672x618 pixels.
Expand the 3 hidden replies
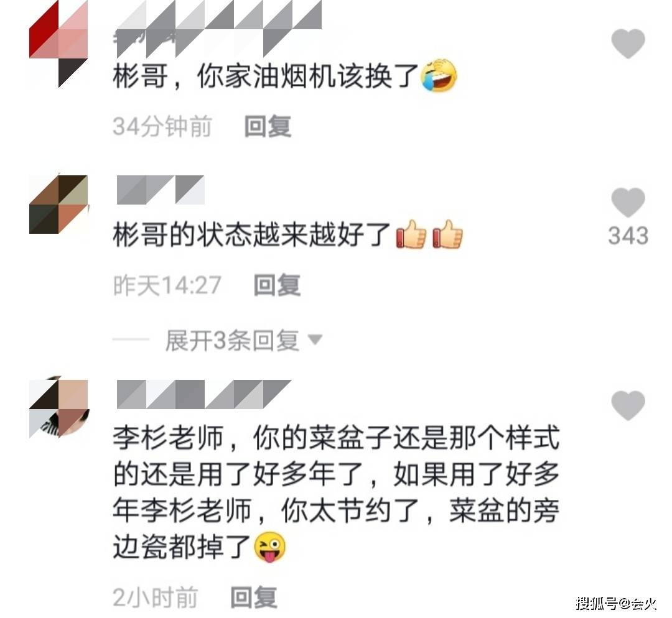click(232, 341)
